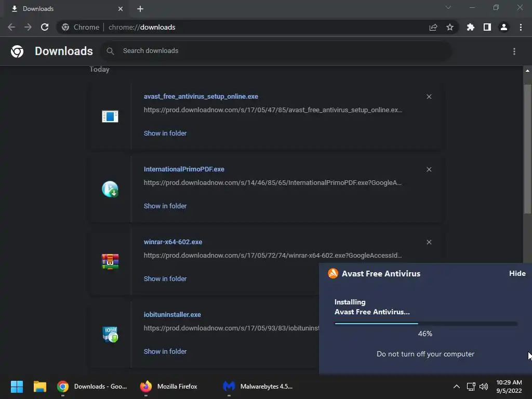Show avast setup file in folder
The image size is (532, 399).
pyautogui.click(x=165, y=134)
